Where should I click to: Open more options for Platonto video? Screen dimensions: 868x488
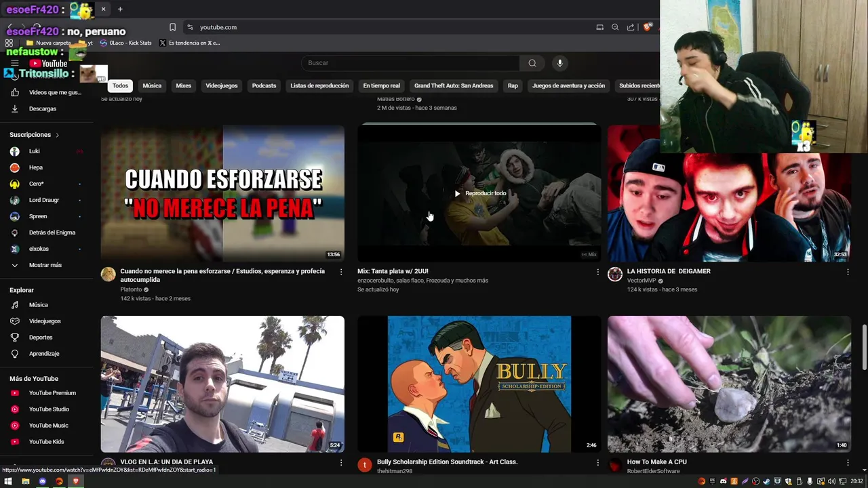[x=341, y=272]
